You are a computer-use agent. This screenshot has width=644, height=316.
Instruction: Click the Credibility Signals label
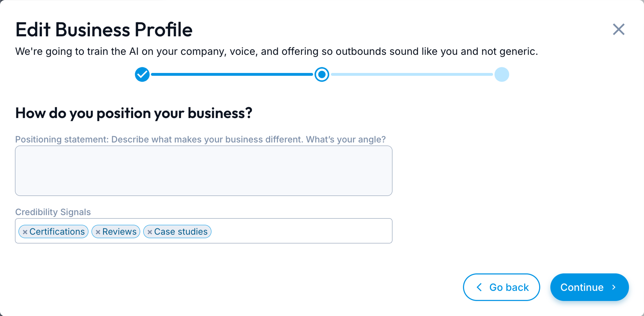click(53, 212)
